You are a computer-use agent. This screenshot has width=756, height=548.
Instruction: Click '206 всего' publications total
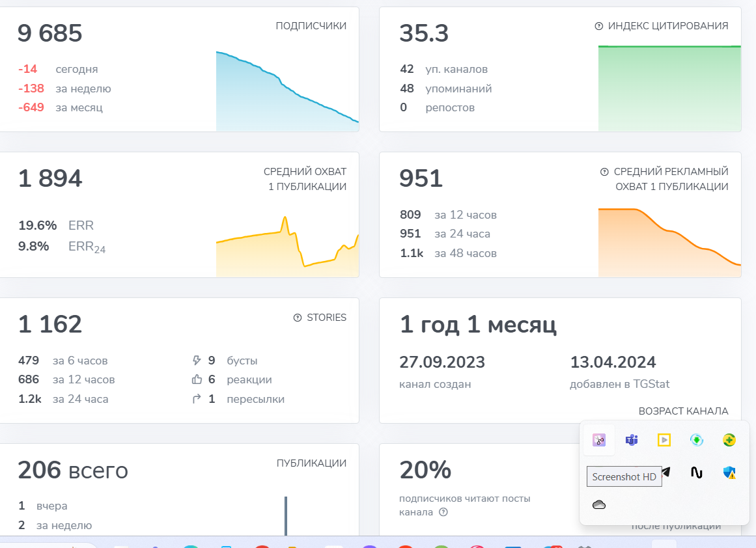(73, 470)
